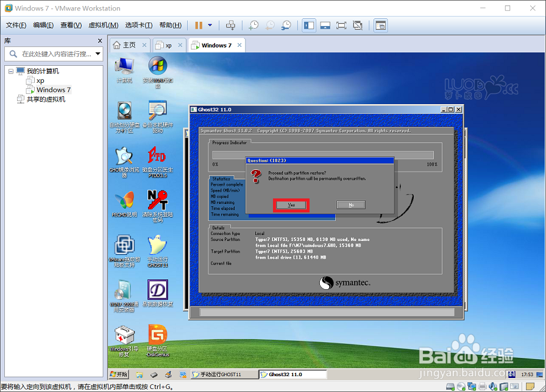Select the xp virtual machine in tree
The height and width of the screenshot is (392, 546).
40,80
